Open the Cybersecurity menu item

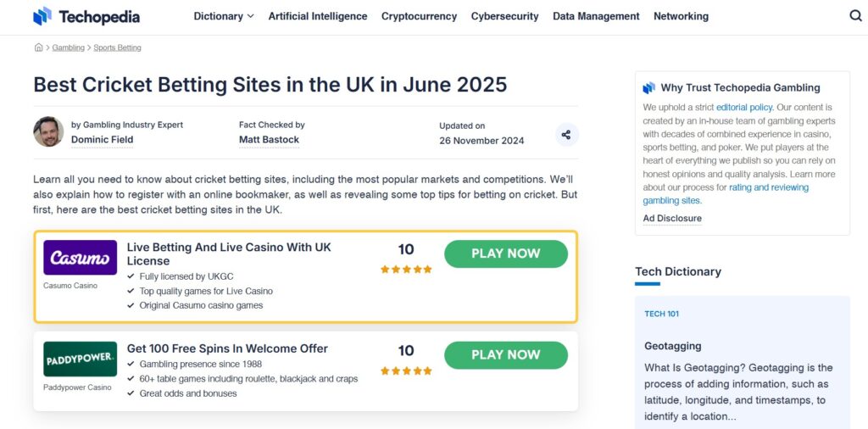[505, 17]
